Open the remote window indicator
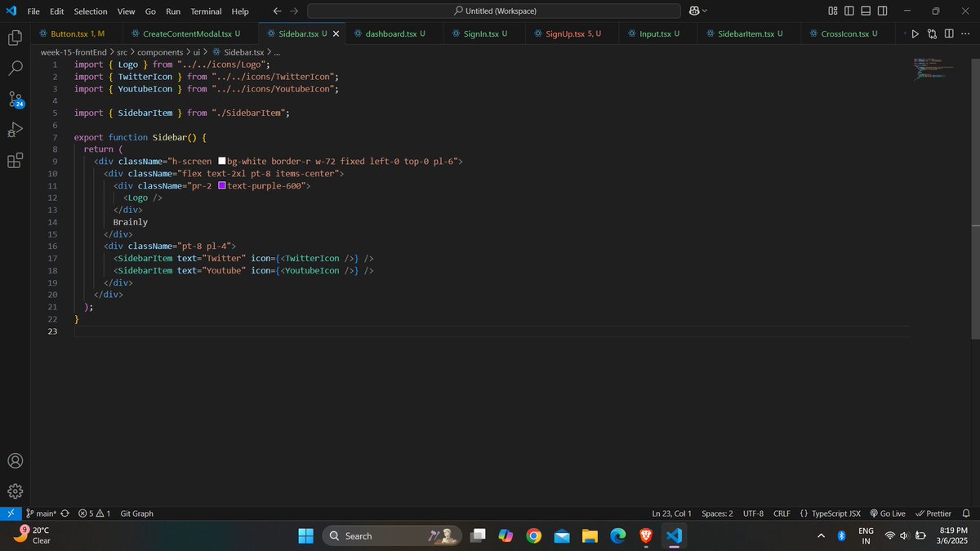 10,513
